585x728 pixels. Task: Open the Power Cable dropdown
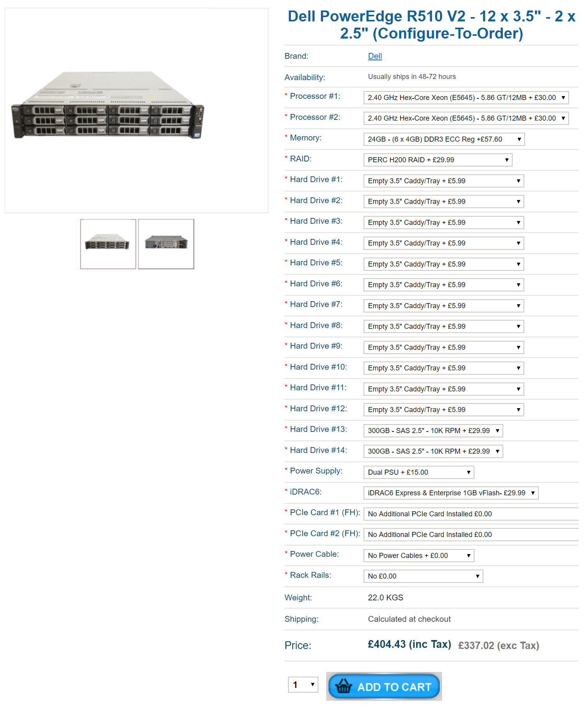pos(419,556)
